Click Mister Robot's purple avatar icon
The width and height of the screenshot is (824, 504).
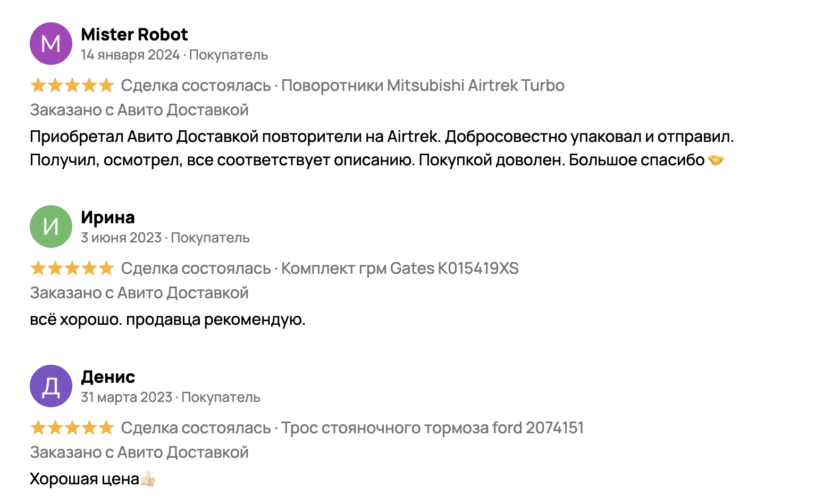coord(51,44)
